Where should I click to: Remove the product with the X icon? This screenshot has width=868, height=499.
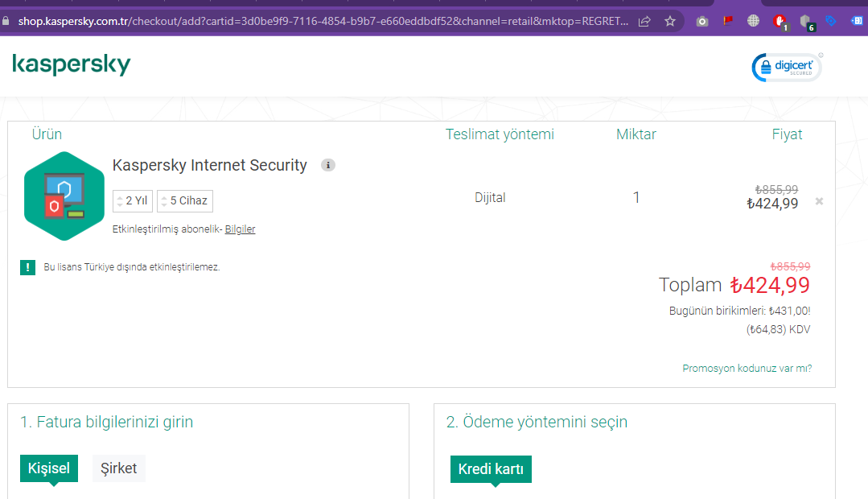coord(819,201)
